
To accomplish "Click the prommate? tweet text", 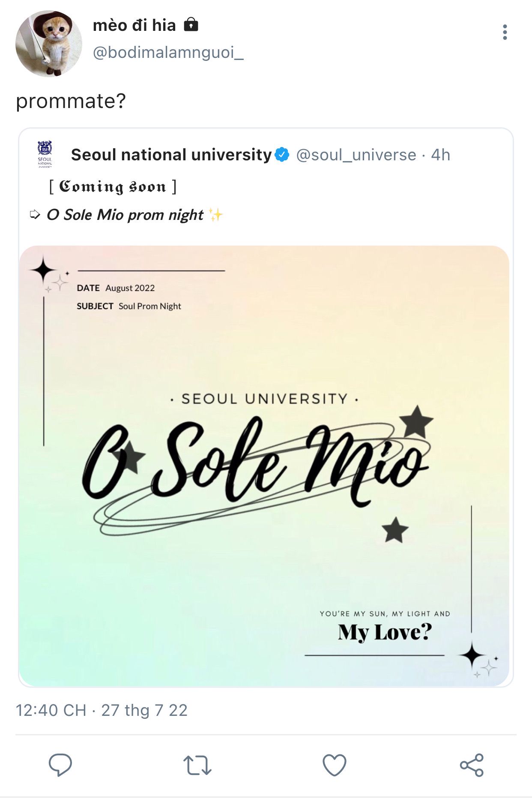I will pyautogui.click(x=71, y=102).
